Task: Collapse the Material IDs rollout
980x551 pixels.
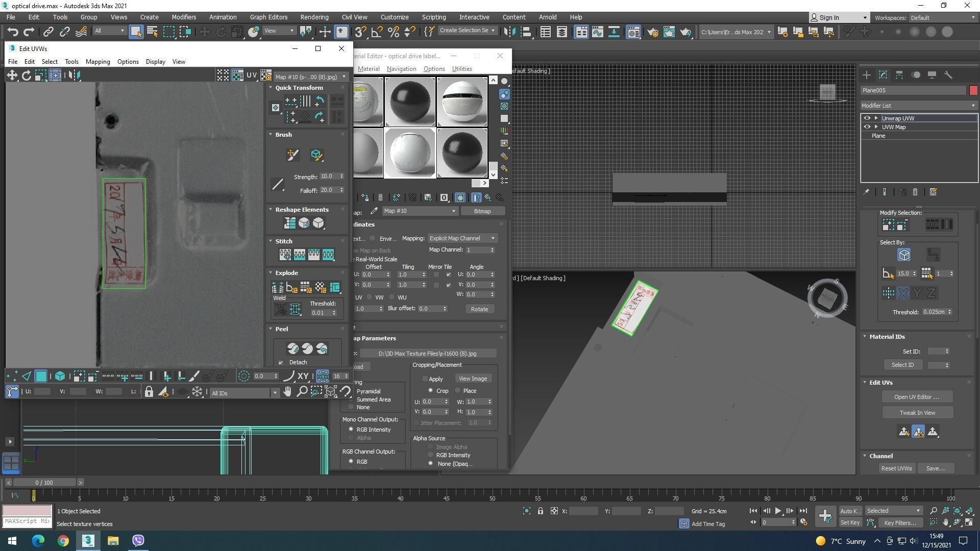Action: (x=865, y=337)
